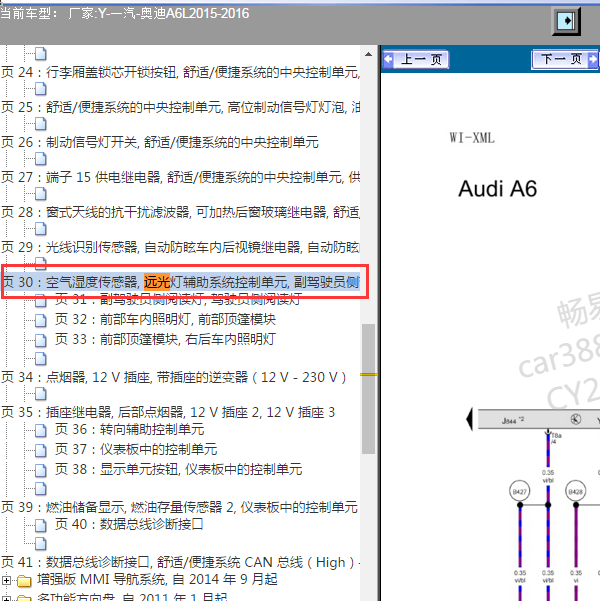600x601 pixels.
Task: Click blank document icon above page 35
Action: (x=40, y=394)
